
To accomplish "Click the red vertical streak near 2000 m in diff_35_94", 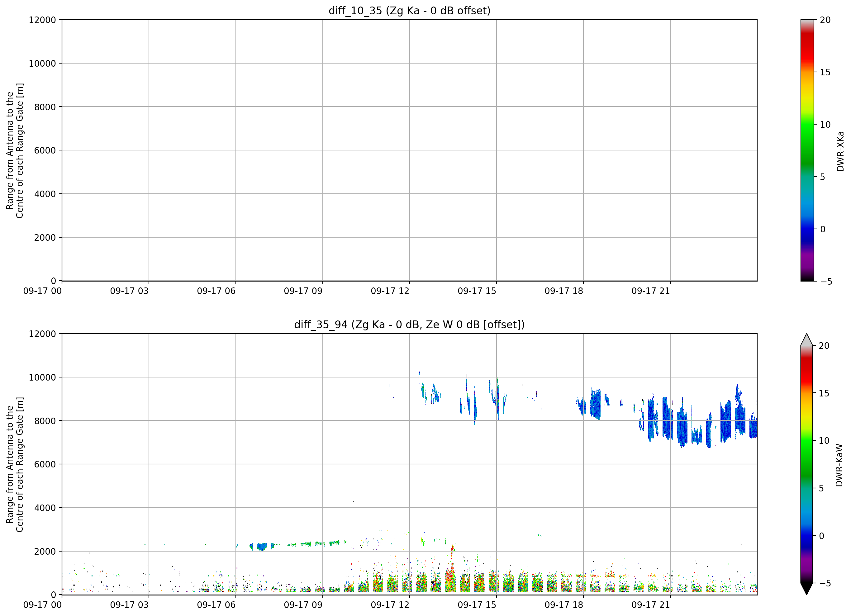I will [x=453, y=557].
